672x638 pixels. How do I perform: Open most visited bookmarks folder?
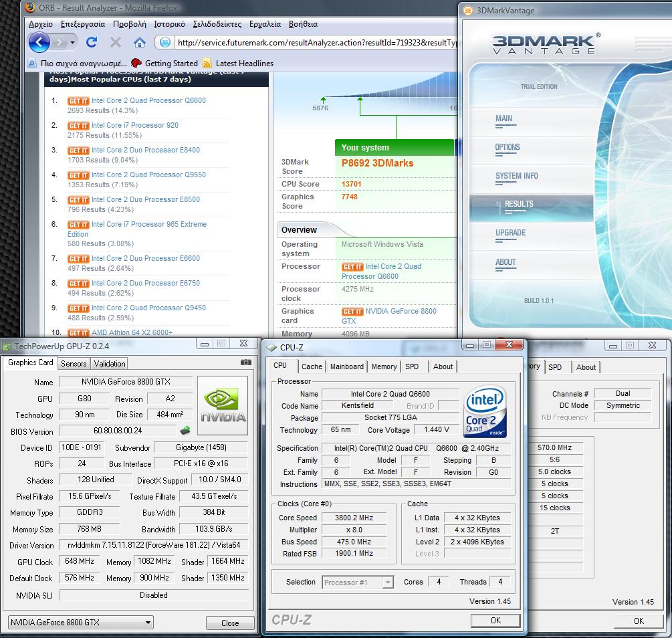click(x=77, y=64)
